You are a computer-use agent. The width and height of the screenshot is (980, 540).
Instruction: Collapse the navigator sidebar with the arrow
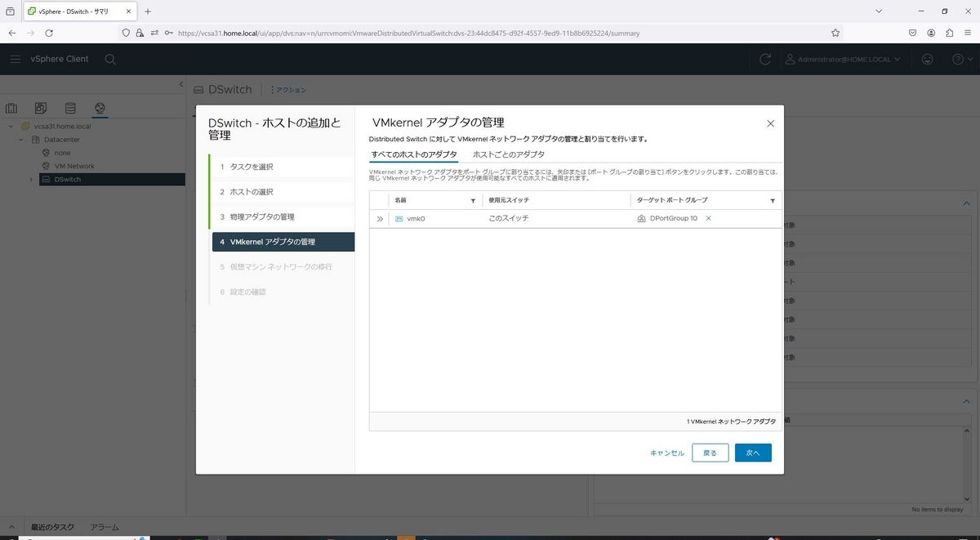(181, 85)
